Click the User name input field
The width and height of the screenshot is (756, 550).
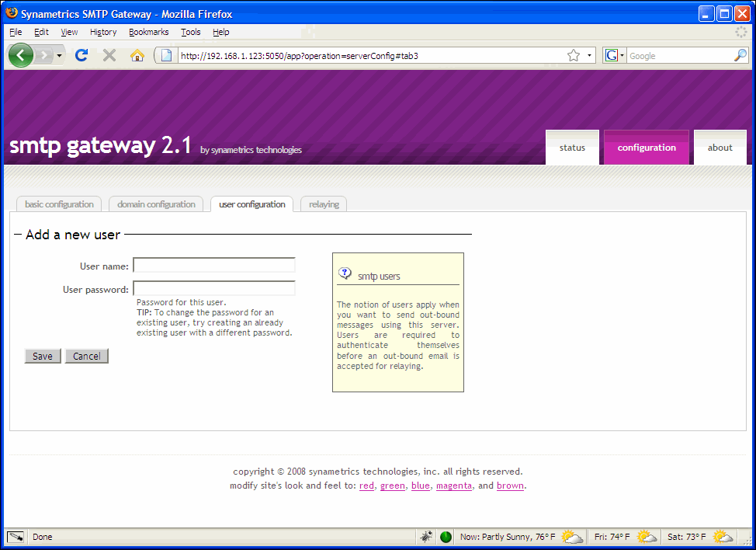[214, 266]
